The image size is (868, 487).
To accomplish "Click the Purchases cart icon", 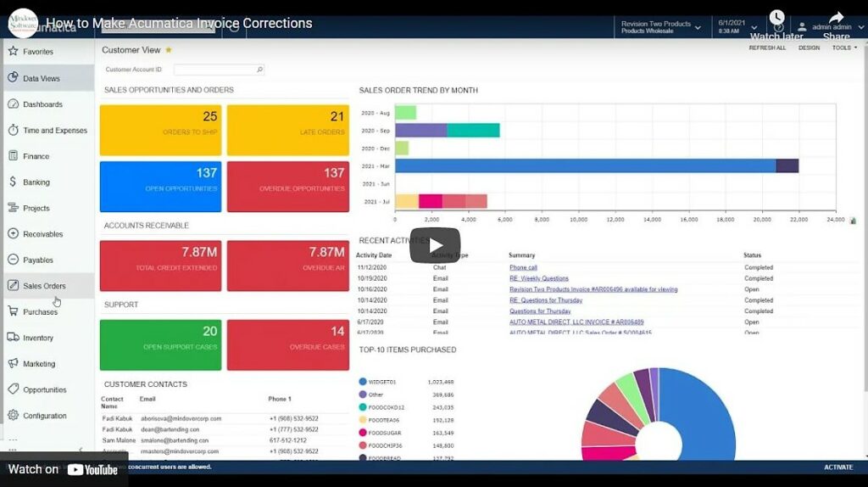I will tap(14, 311).
